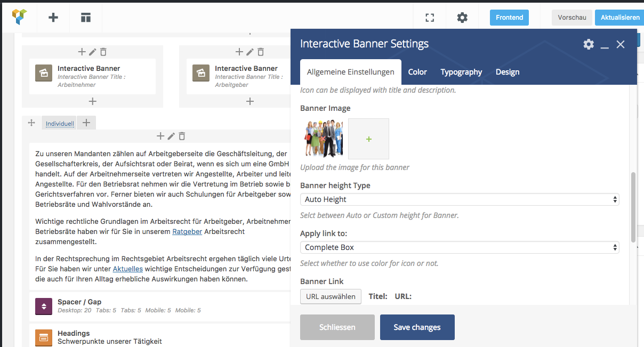Screen dimensions: 644x347
Task: Click the Spacer / Gap purple icon
Action: (43, 306)
